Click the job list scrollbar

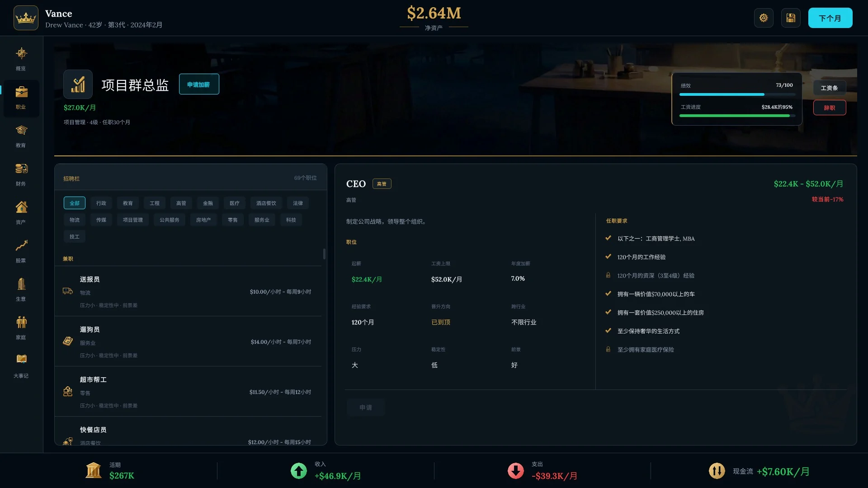324,253
